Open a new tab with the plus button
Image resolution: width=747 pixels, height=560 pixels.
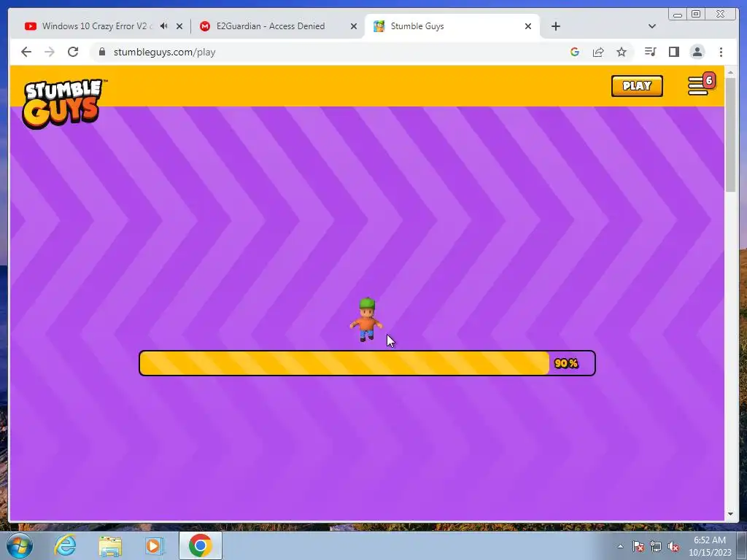tap(555, 26)
